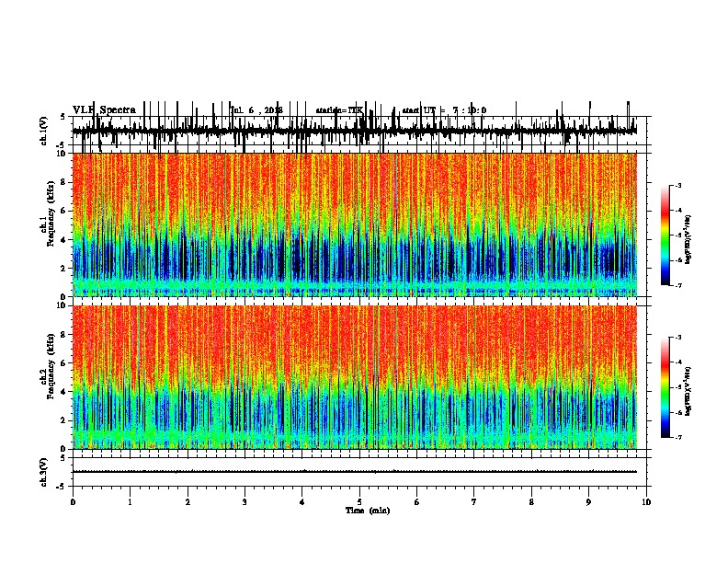Click time axis tick label 1

coord(130,502)
